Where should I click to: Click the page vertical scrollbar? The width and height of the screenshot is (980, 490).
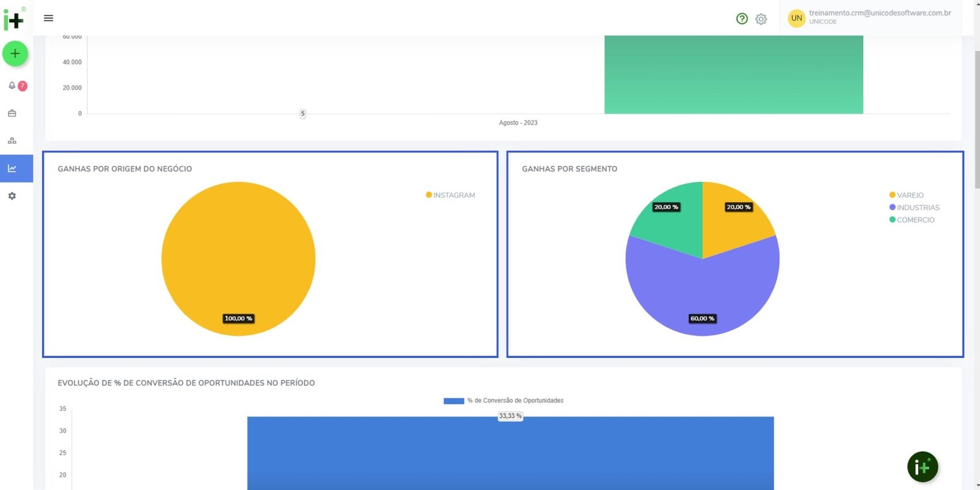click(977, 123)
